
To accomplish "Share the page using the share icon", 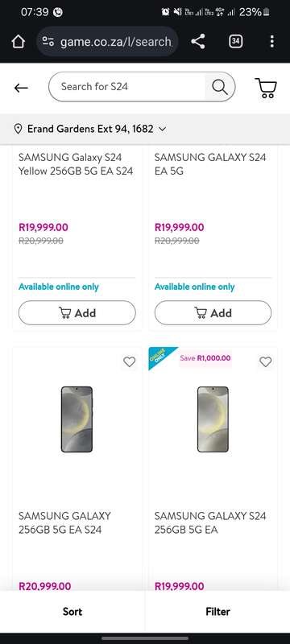I will (198, 42).
